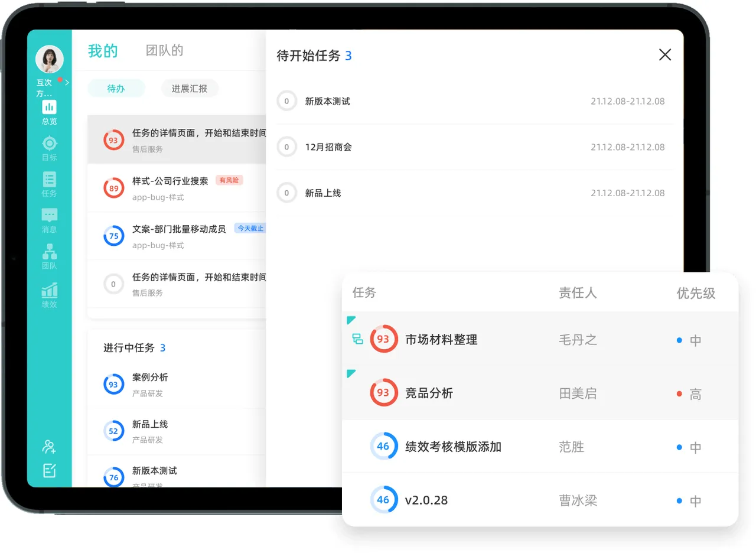Sort by the 责任人 column header
The height and width of the screenshot is (553, 756).
point(578,292)
